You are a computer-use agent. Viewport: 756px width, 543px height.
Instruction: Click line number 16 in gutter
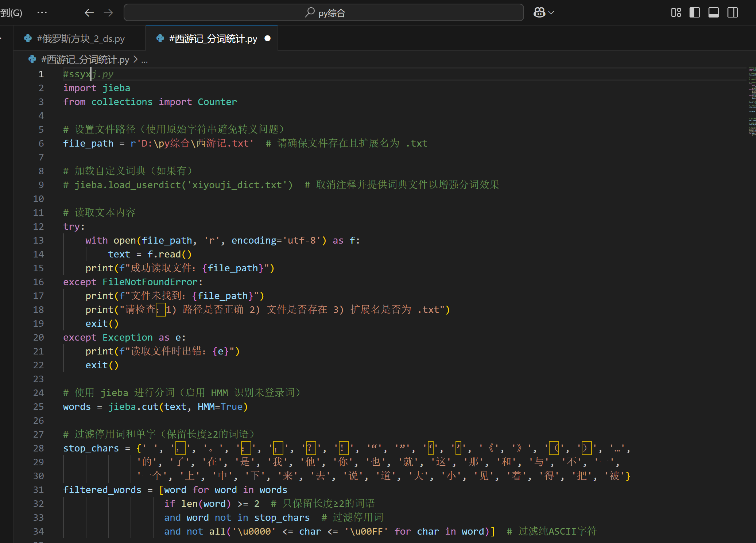39,282
